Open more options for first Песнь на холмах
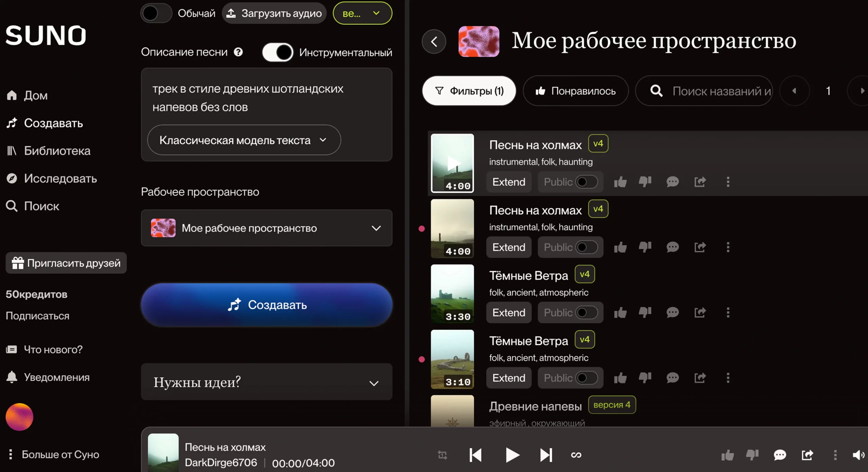 (x=728, y=182)
